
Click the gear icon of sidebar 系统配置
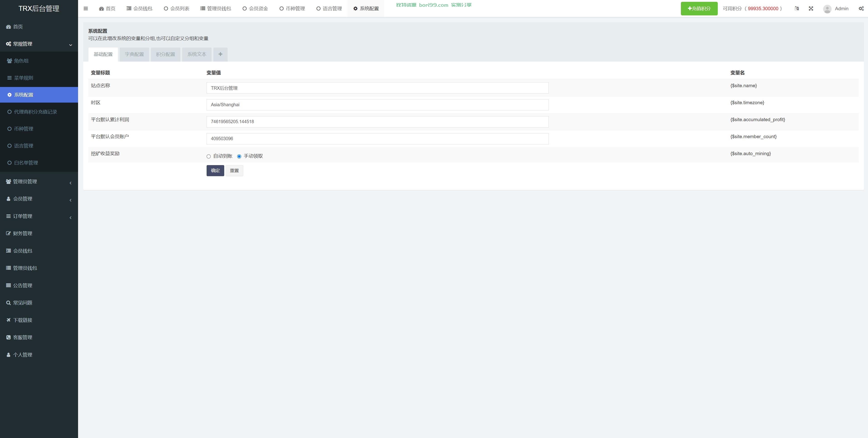click(10, 95)
